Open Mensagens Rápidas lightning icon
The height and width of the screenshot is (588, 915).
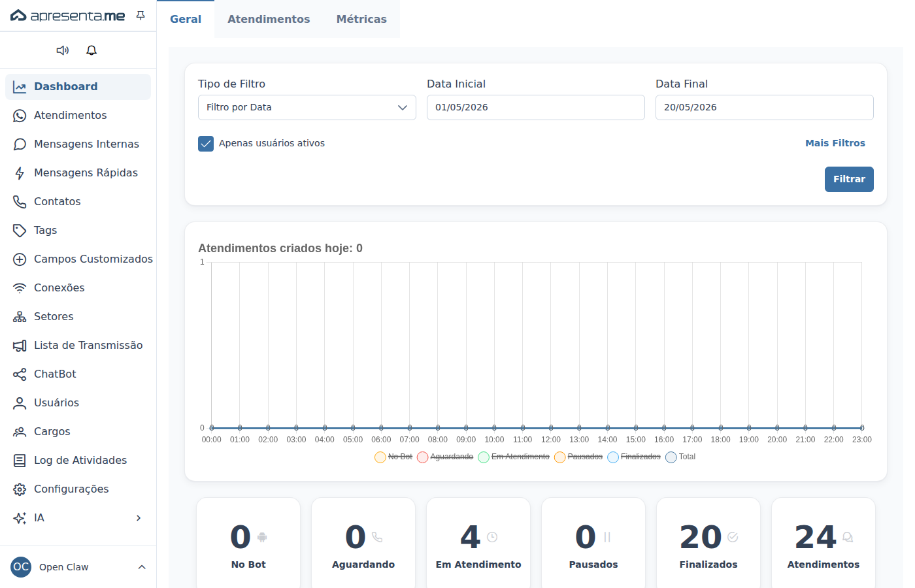tap(20, 173)
